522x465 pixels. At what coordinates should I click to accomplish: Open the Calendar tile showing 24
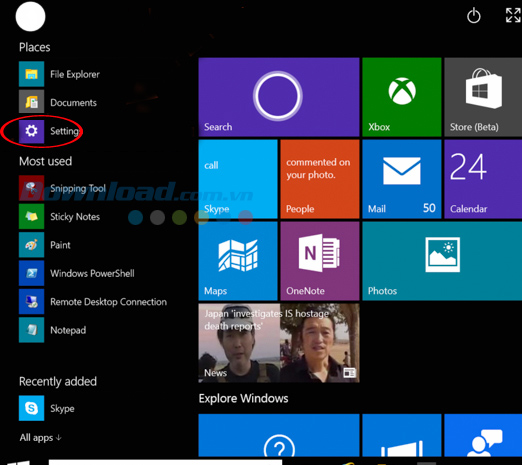pos(483,179)
